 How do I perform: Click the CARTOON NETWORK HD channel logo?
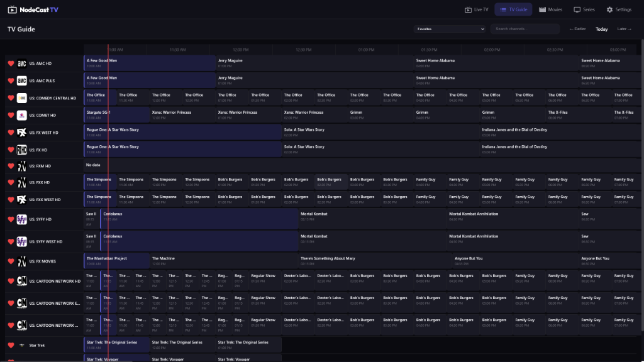point(22,281)
